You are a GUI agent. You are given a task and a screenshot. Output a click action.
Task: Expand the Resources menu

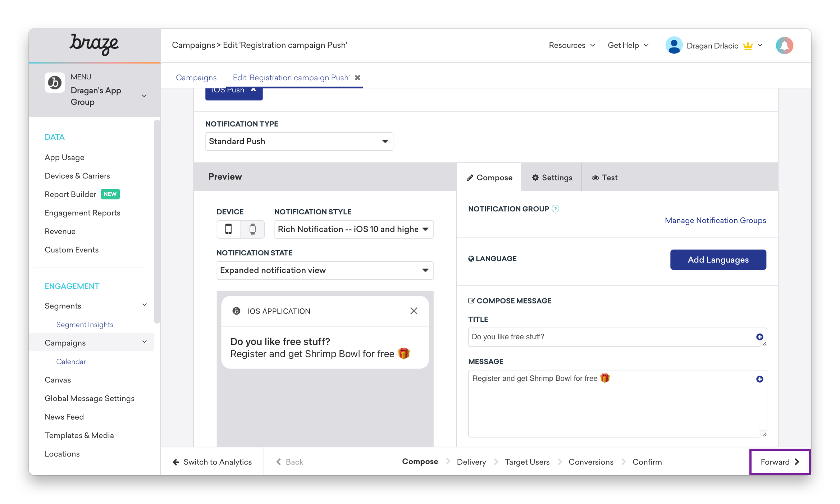572,45
